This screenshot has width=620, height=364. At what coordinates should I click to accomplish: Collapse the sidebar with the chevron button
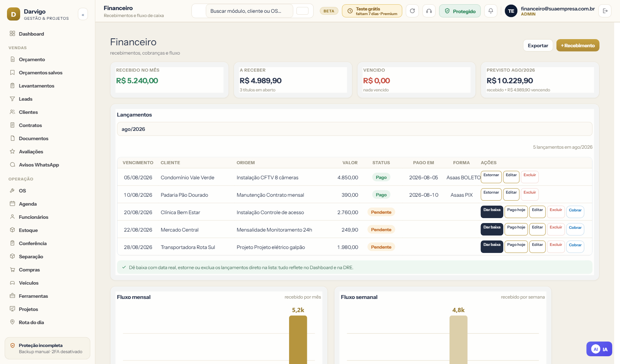point(83,14)
